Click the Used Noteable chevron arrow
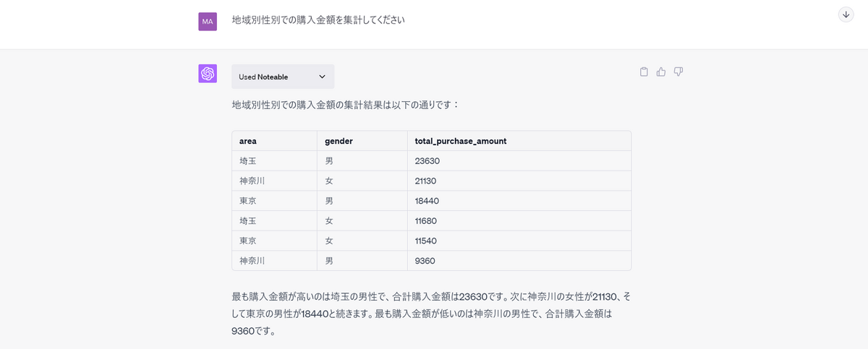This screenshot has height=349, width=868. 323,77
